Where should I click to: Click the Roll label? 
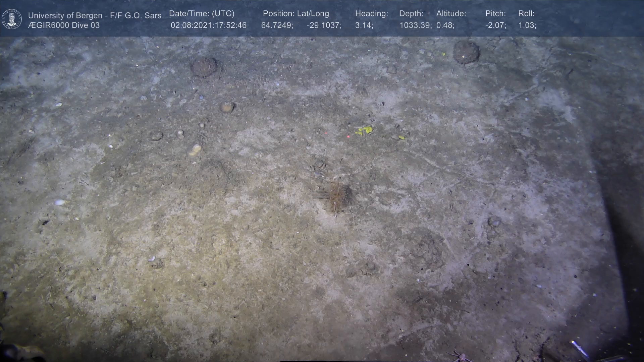coord(526,14)
